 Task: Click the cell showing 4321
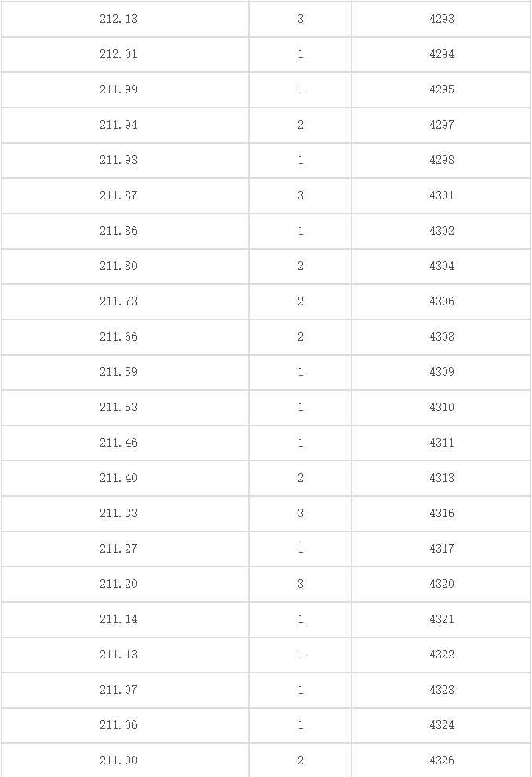coord(442,619)
